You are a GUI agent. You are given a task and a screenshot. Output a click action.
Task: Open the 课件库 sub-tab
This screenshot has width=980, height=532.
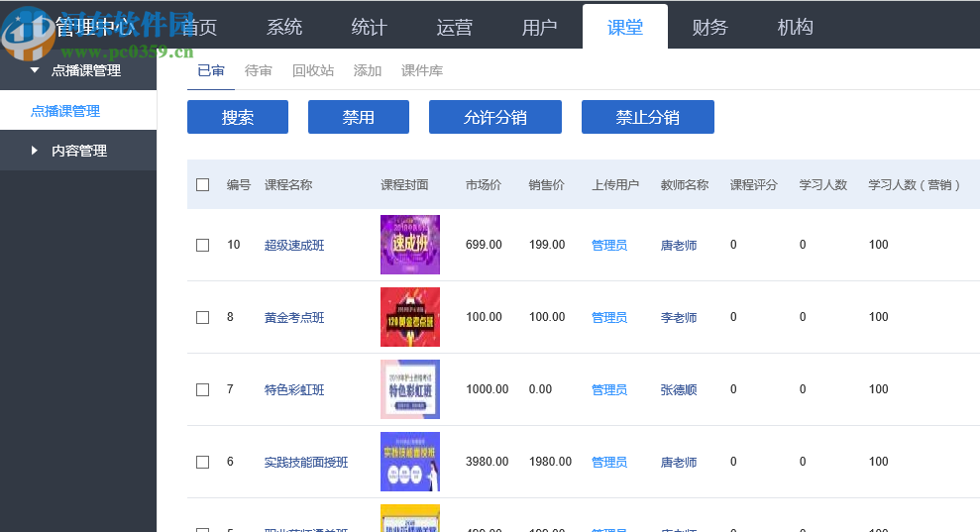[422, 70]
